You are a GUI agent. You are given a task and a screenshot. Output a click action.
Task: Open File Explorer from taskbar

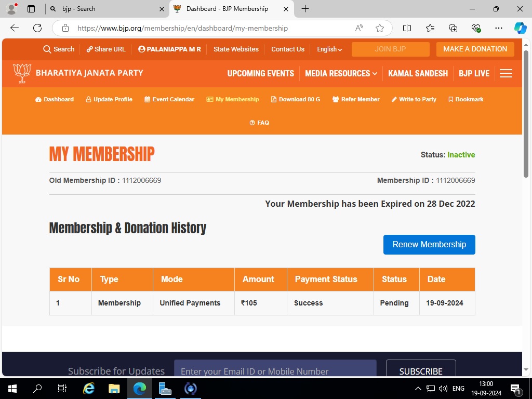114,389
